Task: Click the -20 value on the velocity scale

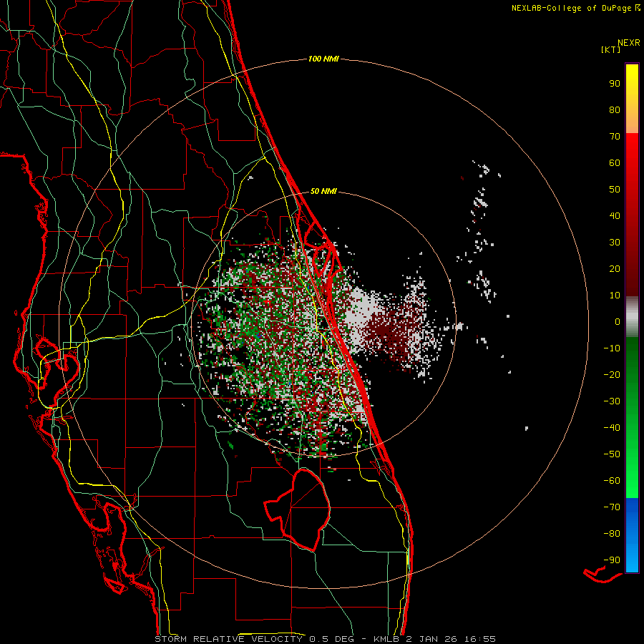Action: coord(612,375)
